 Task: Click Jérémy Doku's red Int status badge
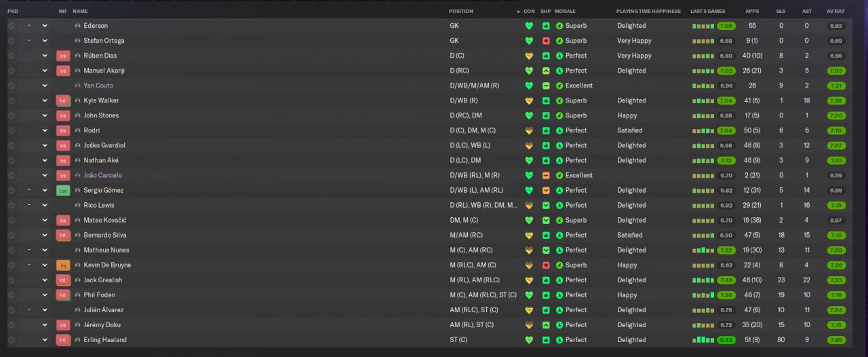[x=63, y=324]
